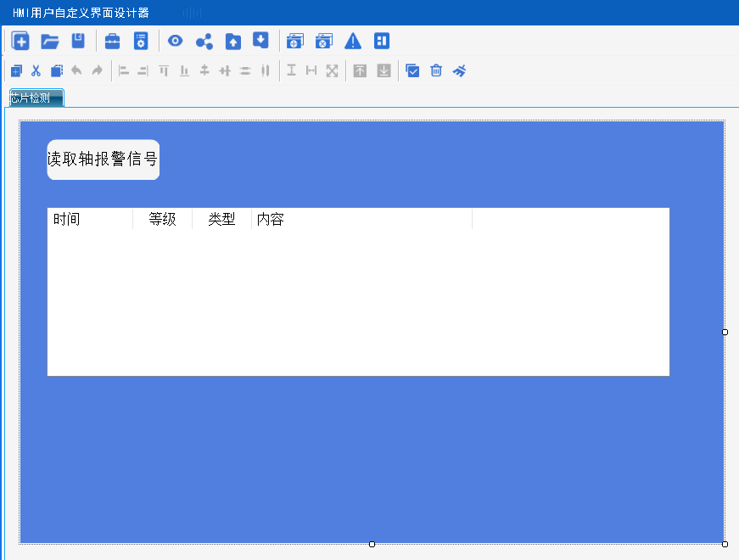
Task: Undo the last action
Action: tap(76, 70)
